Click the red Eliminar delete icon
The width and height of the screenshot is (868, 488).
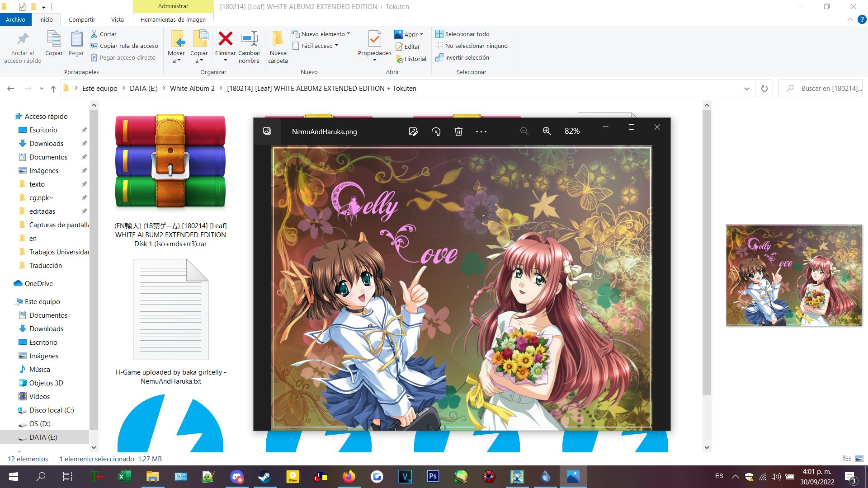coord(225,39)
